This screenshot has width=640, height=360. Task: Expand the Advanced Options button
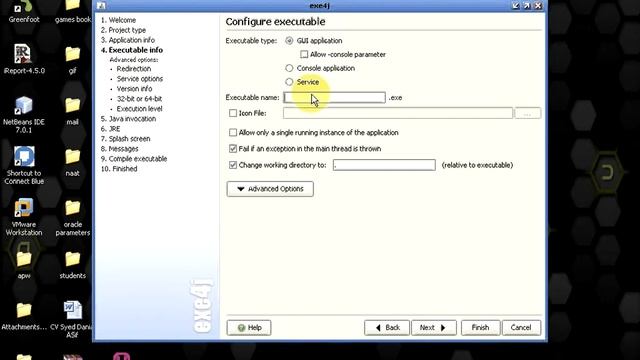click(270, 189)
